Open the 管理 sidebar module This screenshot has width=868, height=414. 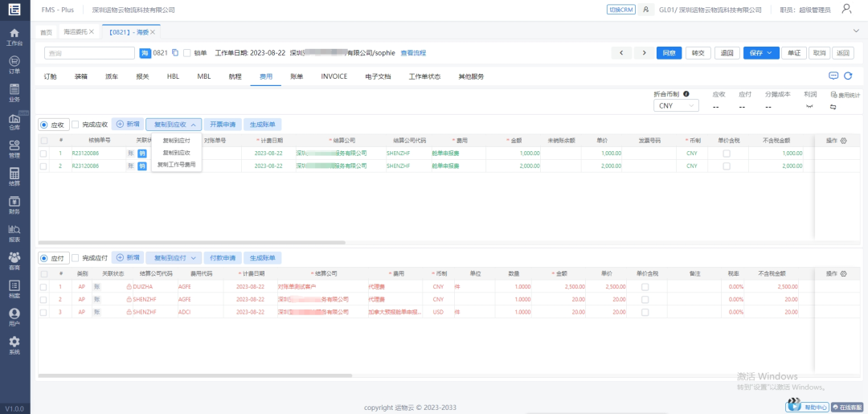coord(15,150)
